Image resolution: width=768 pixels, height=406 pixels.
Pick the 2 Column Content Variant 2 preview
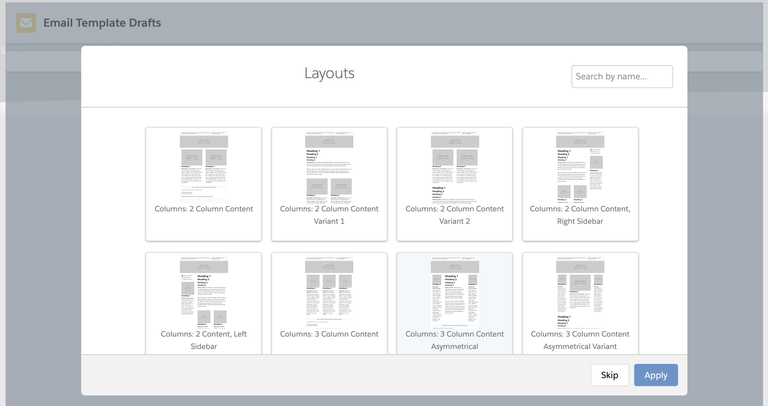coord(455,166)
